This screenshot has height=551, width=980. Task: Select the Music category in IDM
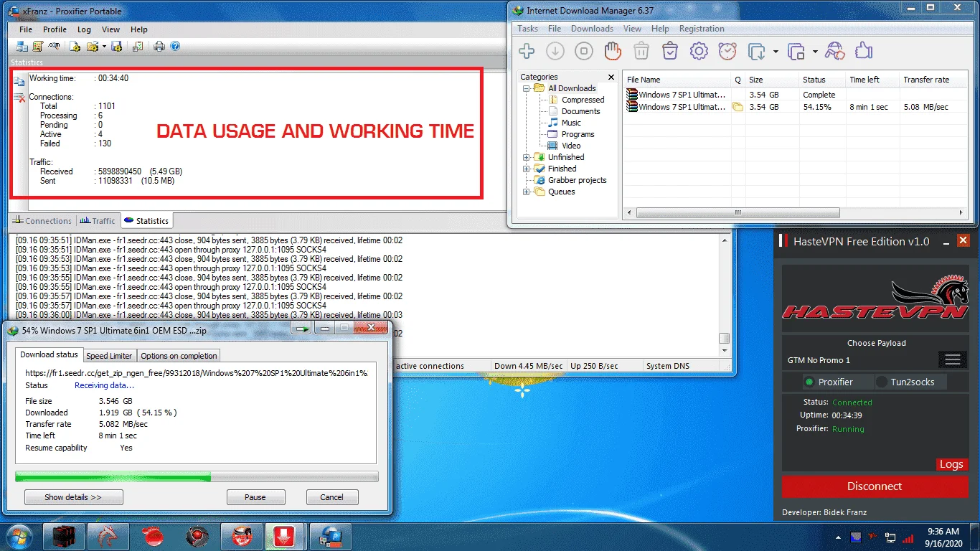tap(571, 123)
